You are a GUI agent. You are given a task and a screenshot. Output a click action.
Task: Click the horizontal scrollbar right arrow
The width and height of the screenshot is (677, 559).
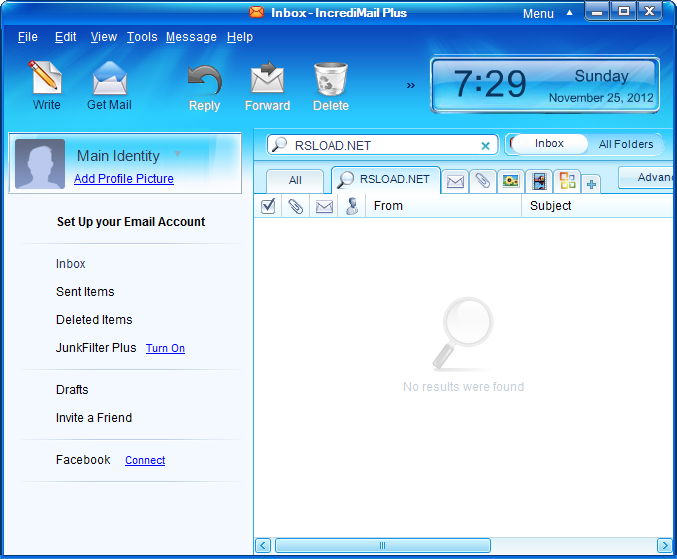click(x=664, y=546)
